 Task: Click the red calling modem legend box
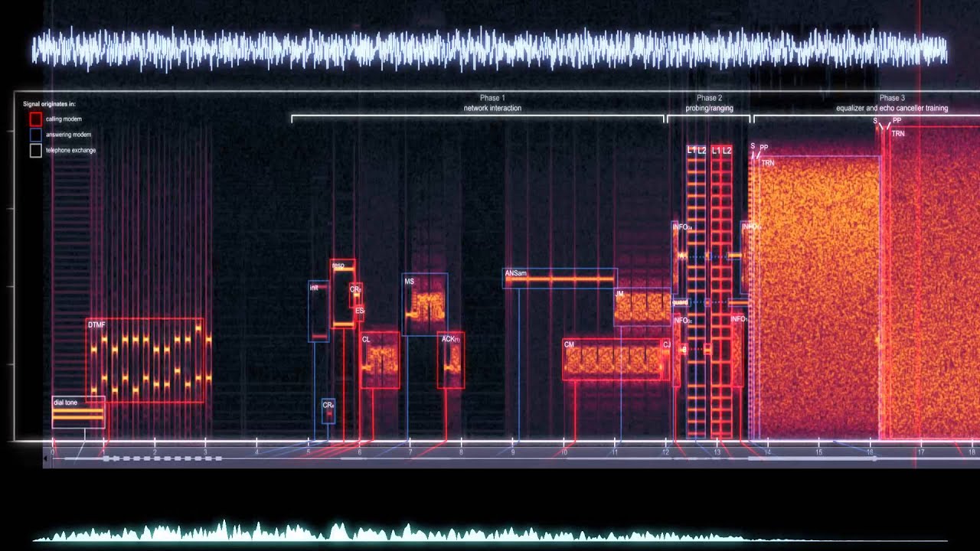click(x=35, y=119)
